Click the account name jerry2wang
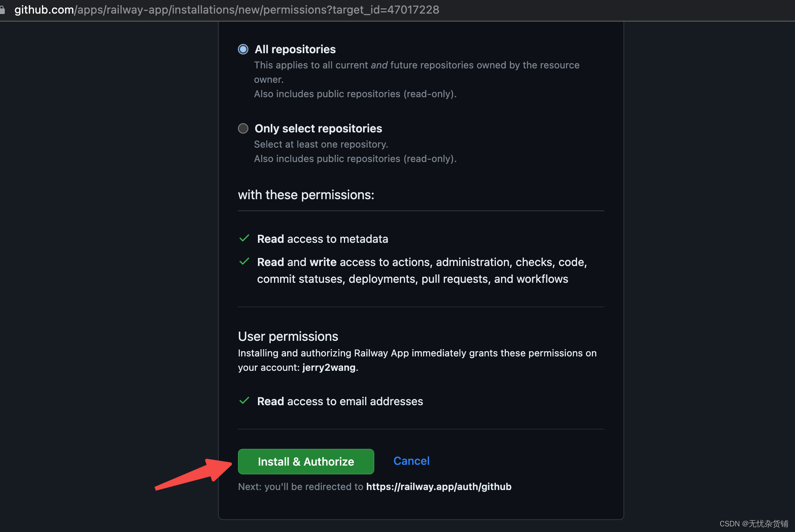Screen dimensions: 795x532 [x=329, y=368]
